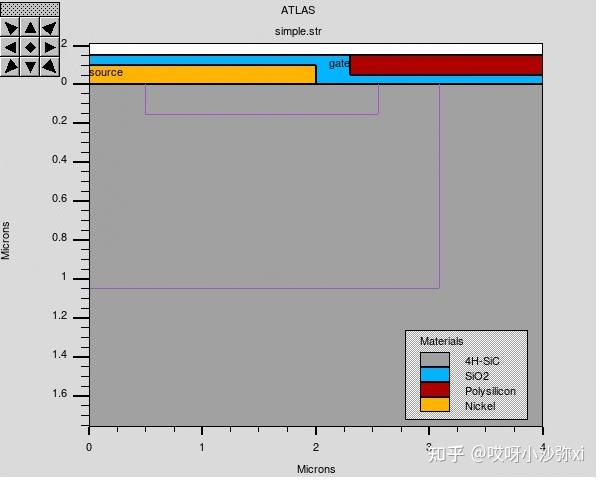Select the Polysilicon dark red legend swatch
This screenshot has width=601, height=480.
(x=435, y=390)
